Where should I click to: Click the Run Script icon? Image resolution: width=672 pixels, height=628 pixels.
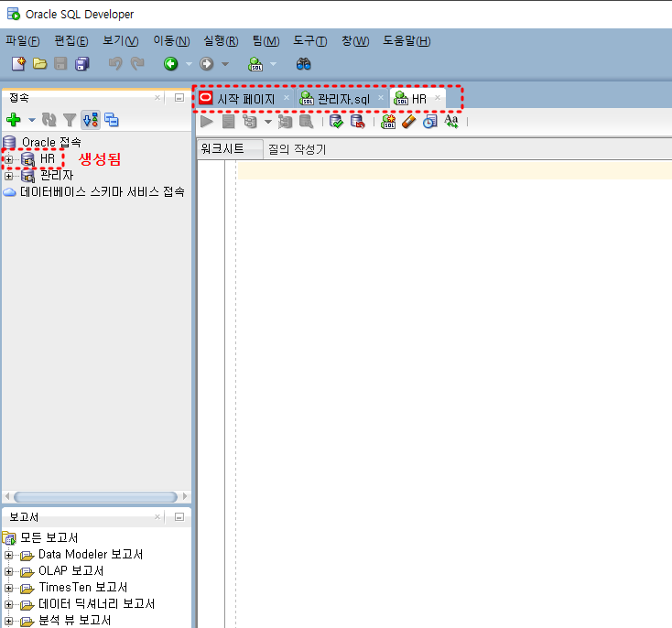click(229, 122)
